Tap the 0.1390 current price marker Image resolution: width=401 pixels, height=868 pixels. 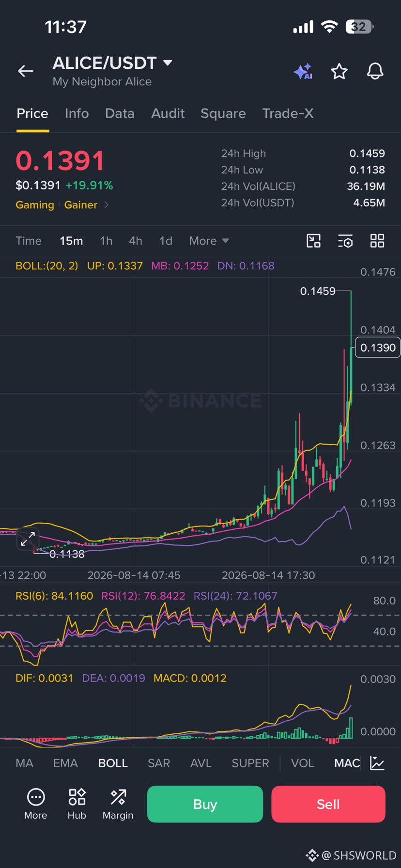pyautogui.click(x=378, y=348)
